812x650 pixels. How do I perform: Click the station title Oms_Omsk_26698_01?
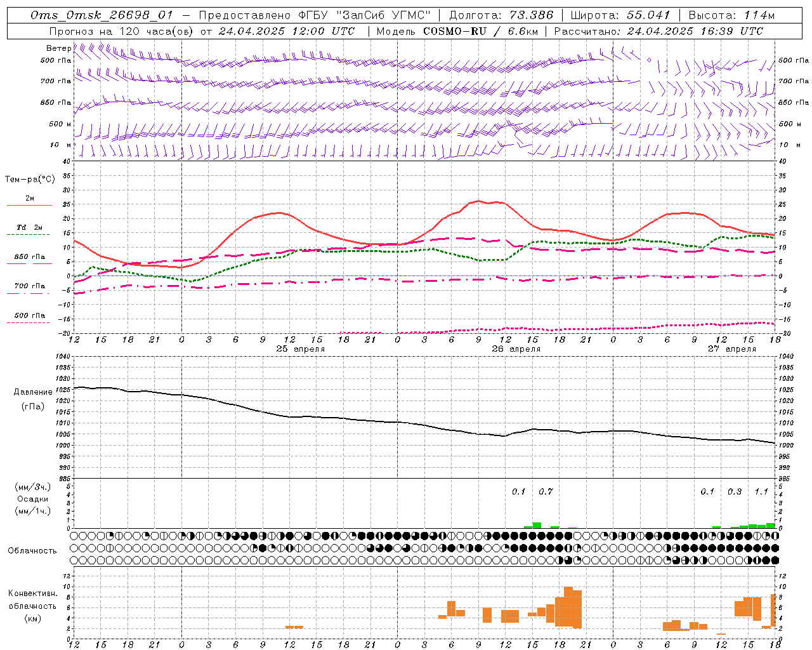101,15
